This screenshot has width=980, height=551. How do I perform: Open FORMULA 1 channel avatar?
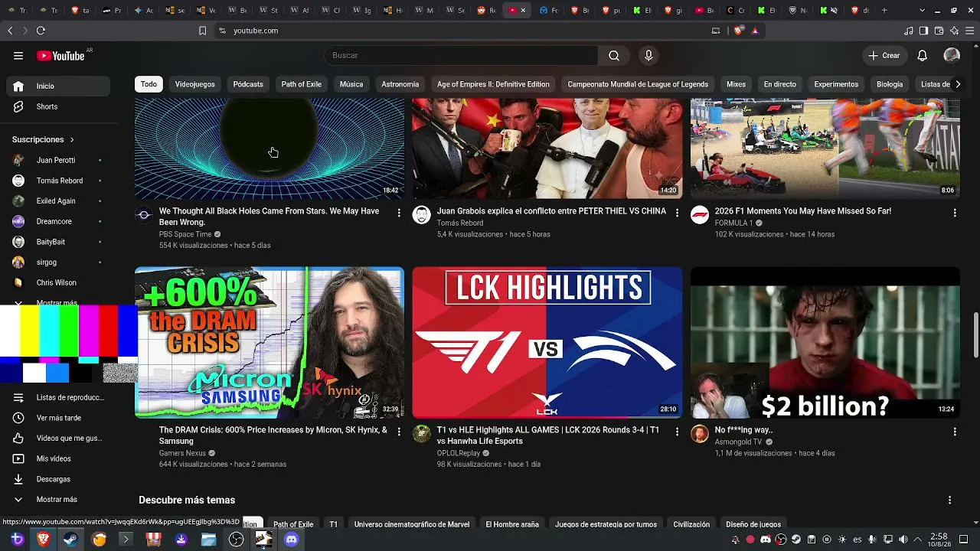[700, 215]
